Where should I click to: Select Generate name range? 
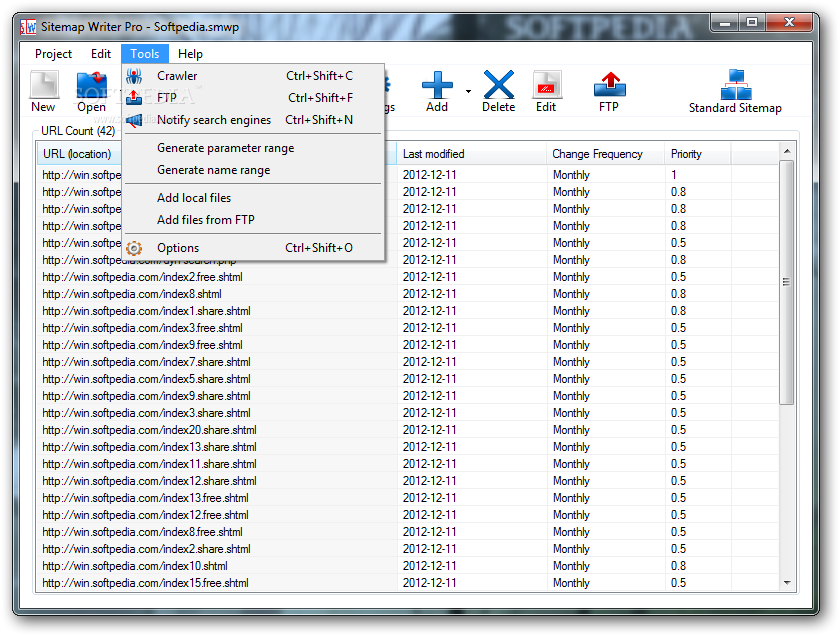click(253, 170)
